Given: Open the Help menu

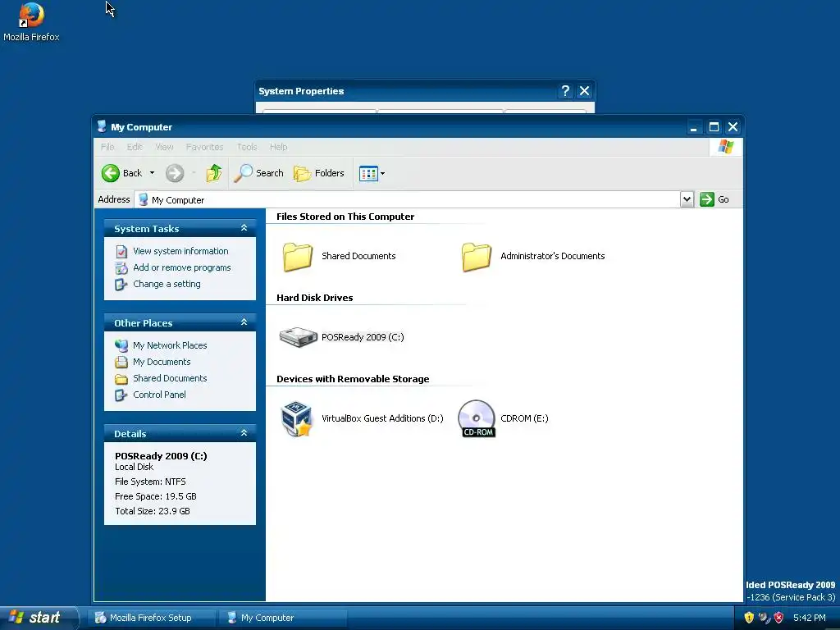Looking at the screenshot, I should pyautogui.click(x=279, y=147).
